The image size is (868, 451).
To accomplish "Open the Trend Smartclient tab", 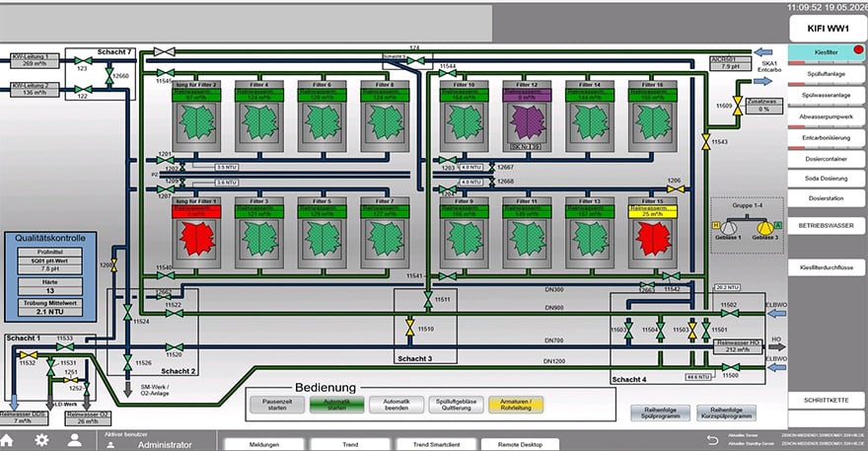I will (436, 444).
